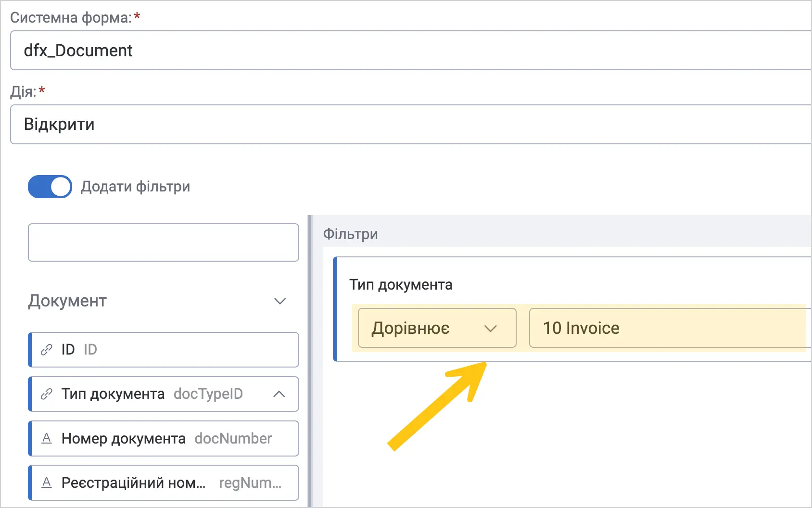Click the 10 Invoice filter value field
812x508 pixels.
670,328
